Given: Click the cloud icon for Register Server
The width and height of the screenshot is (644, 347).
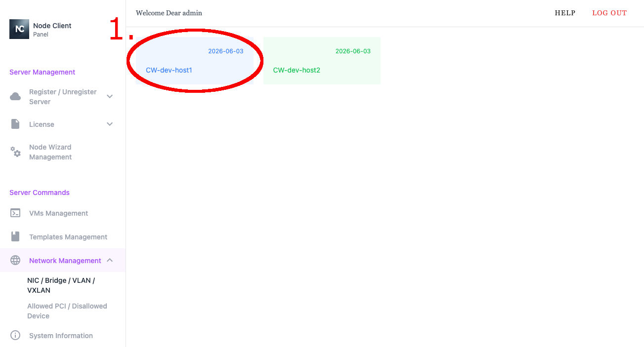Looking at the screenshot, I should (x=15, y=97).
